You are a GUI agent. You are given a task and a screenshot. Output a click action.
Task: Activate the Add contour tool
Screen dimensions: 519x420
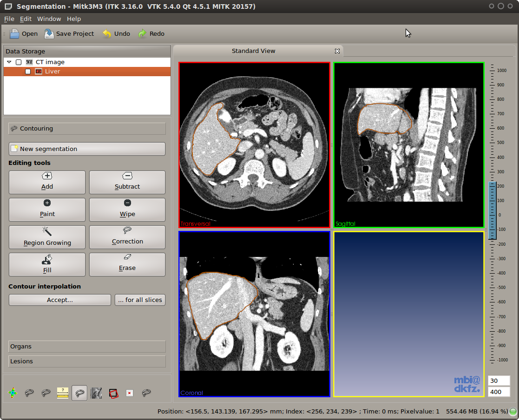(47, 182)
